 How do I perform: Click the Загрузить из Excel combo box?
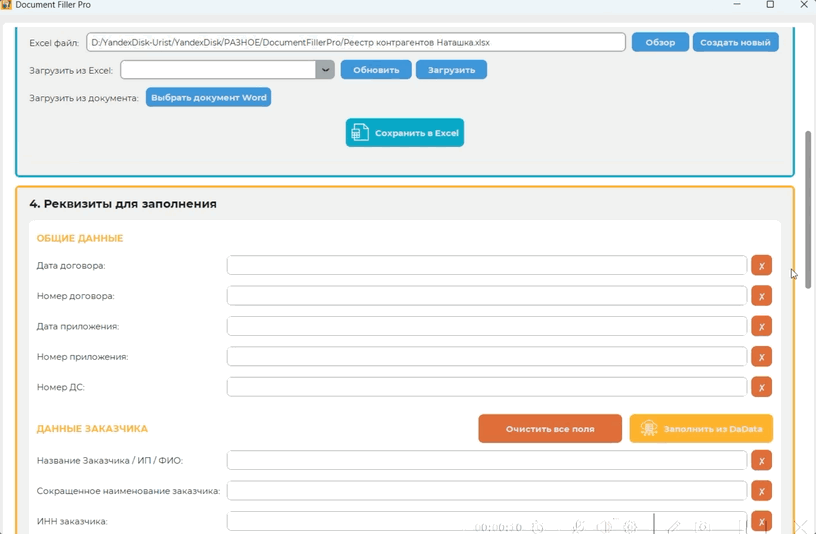(x=218, y=70)
